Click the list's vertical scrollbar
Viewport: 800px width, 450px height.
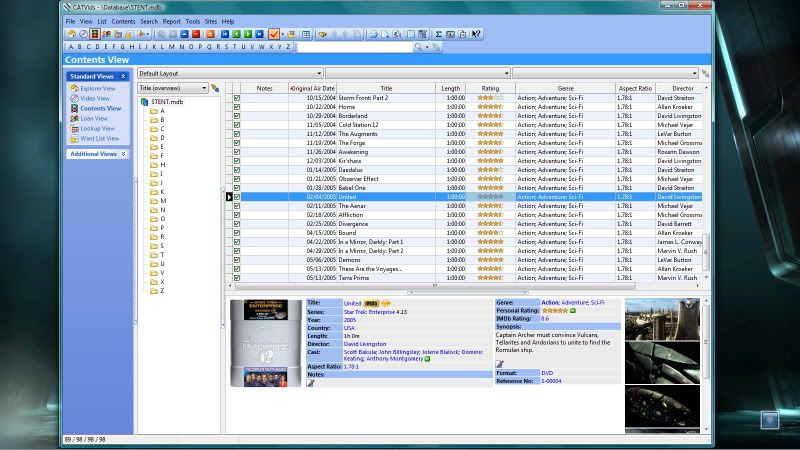click(706, 252)
